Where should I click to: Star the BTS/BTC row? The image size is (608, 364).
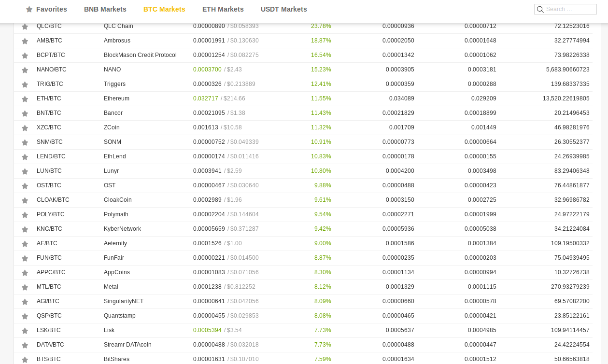pos(25,360)
